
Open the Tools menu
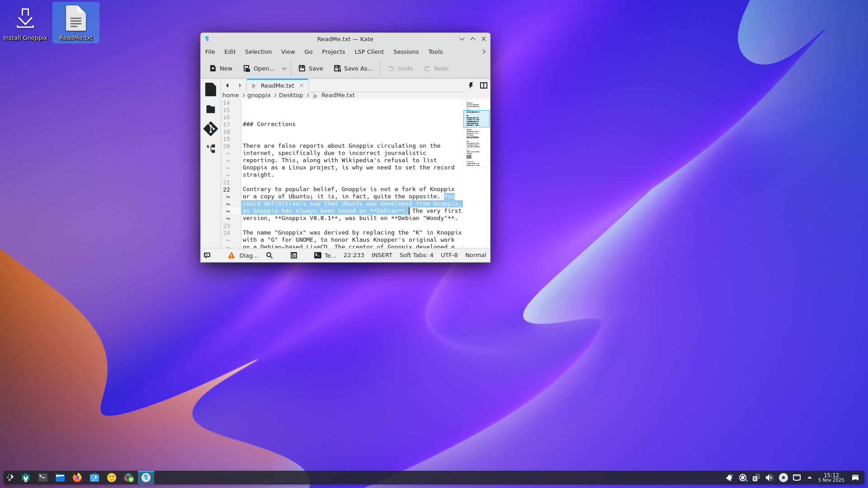435,52
